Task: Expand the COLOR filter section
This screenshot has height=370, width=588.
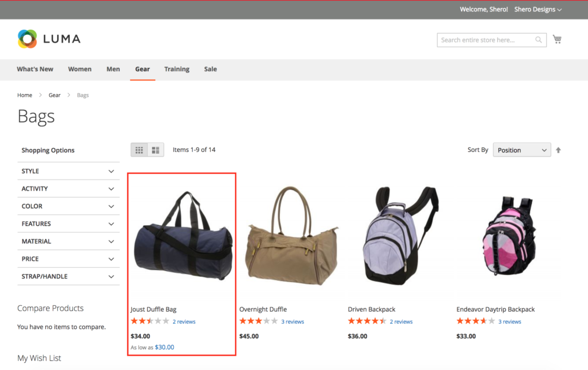Action: coord(68,206)
